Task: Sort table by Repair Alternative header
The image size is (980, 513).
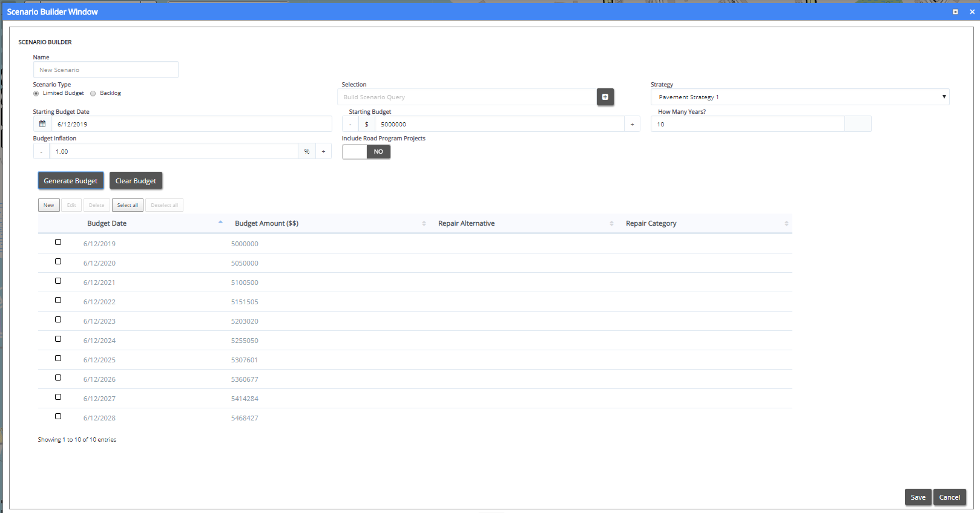Action: click(466, 223)
